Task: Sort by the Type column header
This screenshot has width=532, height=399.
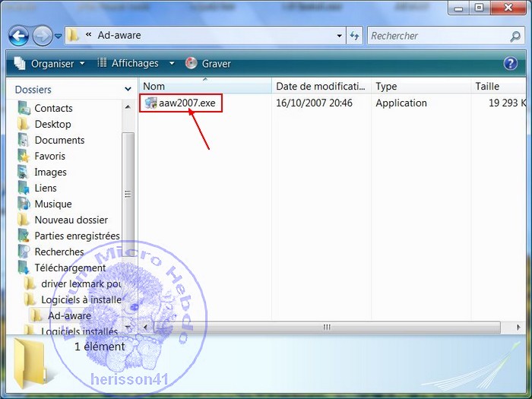Action: point(421,86)
